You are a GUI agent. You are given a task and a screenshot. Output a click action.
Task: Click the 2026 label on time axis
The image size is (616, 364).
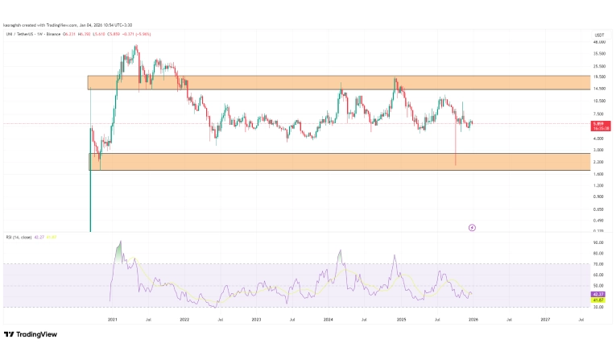tap(473, 320)
